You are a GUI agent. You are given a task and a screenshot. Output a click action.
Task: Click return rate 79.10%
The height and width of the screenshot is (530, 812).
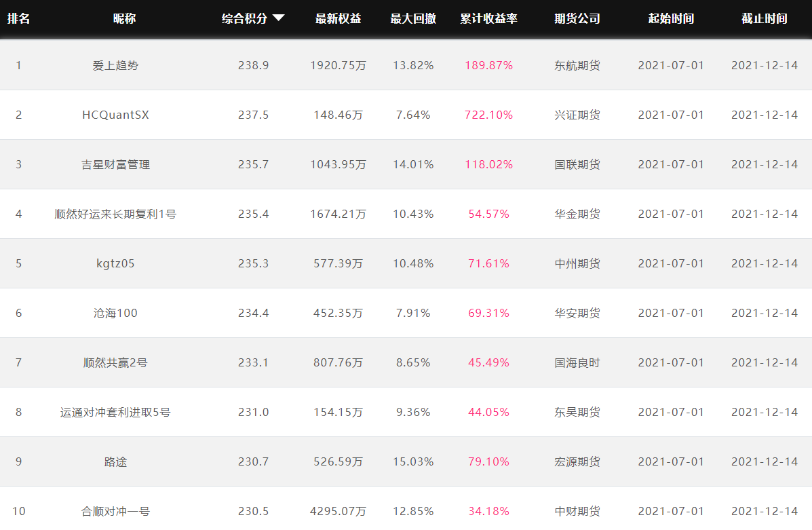(489, 461)
